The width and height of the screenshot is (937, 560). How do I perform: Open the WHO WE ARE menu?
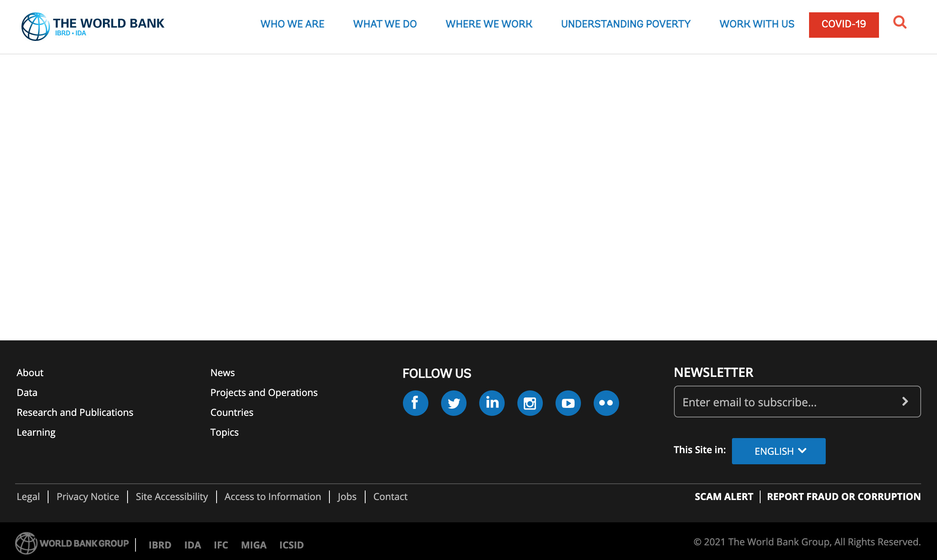point(292,24)
